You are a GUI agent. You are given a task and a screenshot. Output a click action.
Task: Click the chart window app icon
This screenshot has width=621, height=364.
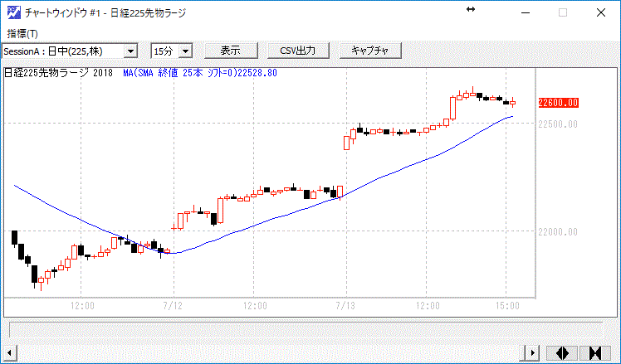pos(14,12)
